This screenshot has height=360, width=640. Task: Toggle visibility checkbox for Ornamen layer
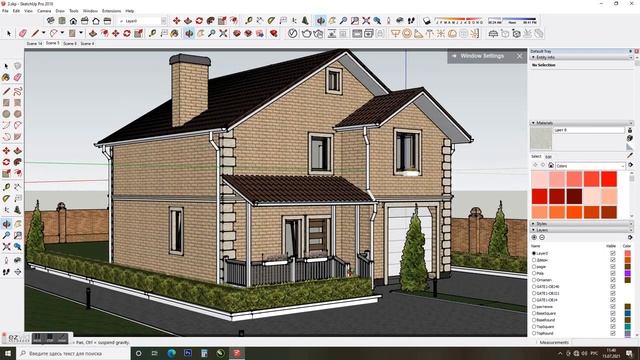click(x=613, y=280)
